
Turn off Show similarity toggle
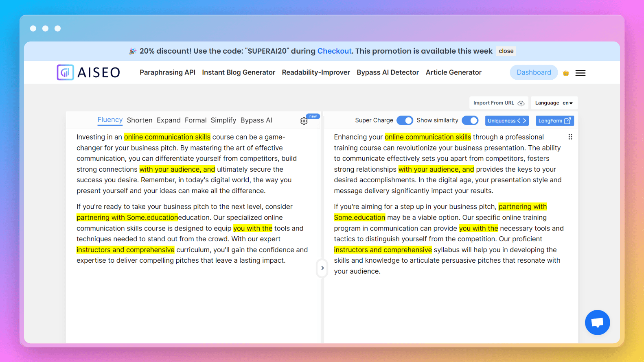click(470, 120)
